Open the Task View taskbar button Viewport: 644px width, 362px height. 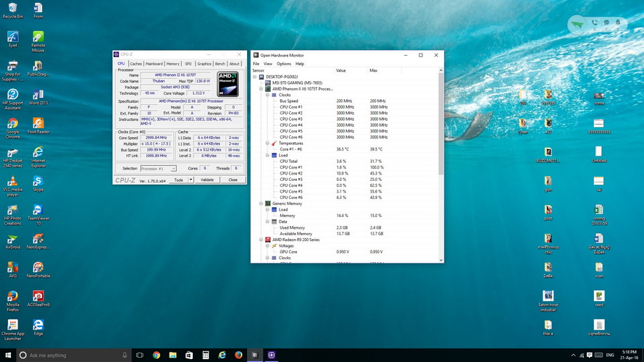140,355
